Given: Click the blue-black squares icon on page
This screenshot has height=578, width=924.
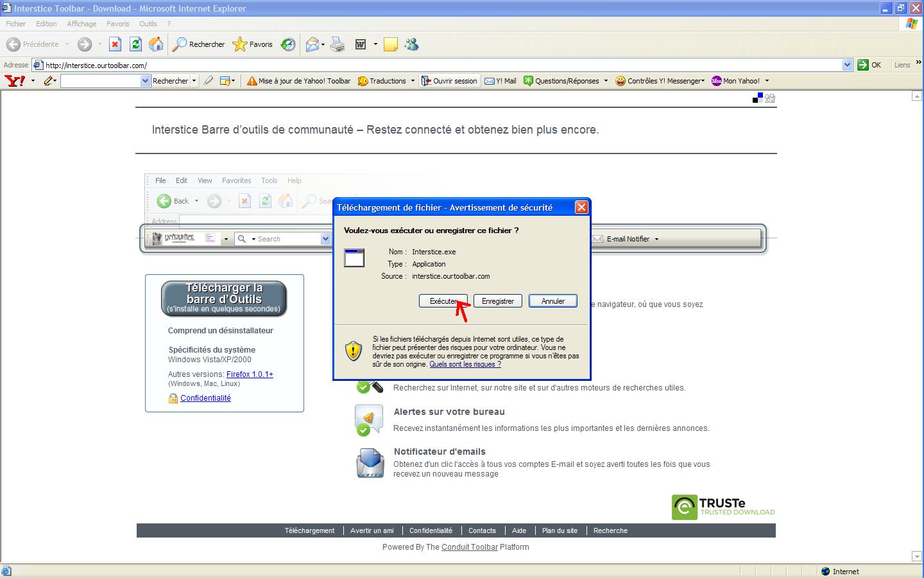Looking at the screenshot, I should [758, 98].
